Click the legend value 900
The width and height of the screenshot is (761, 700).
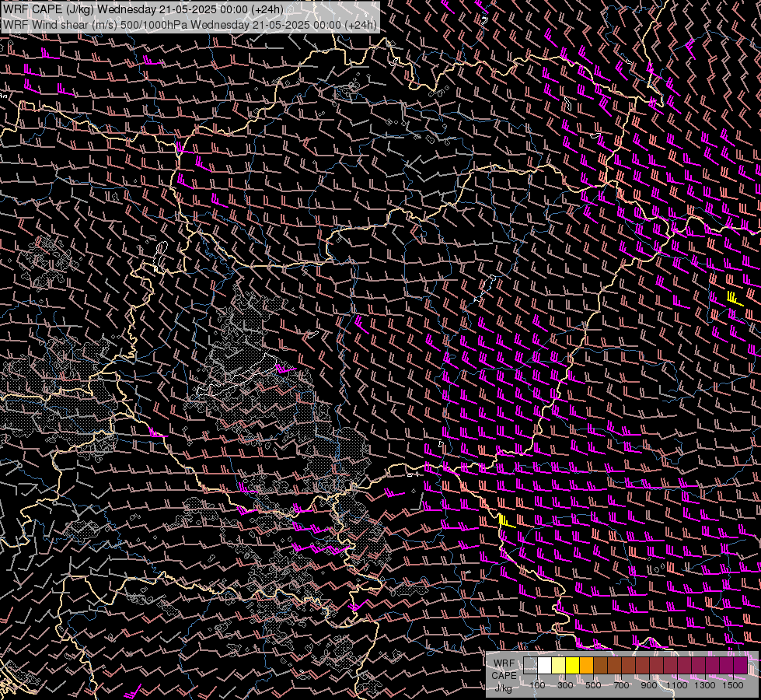coord(649,685)
